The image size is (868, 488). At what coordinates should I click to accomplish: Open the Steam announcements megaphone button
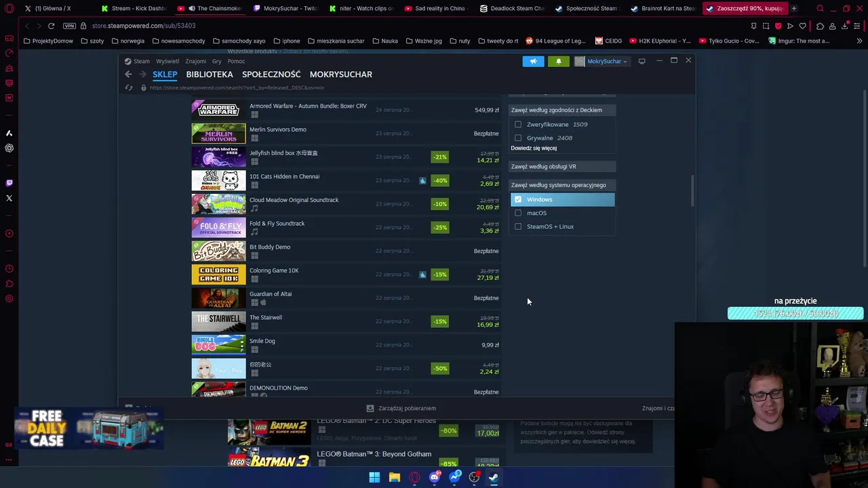[x=533, y=61]
